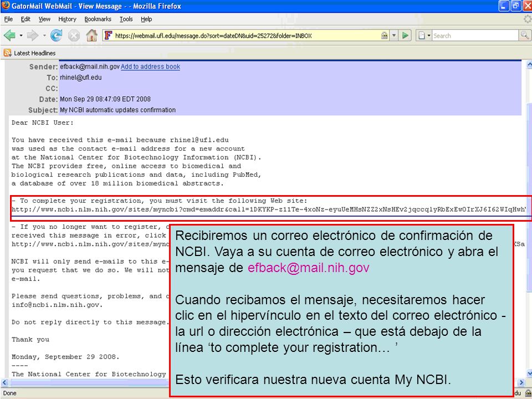Image resolution: width=532 pixels, height=399 pixels.
Task: Click the Latest Headlines RSS feed icon
Action: pyautogui.click(x=7, y=53)
